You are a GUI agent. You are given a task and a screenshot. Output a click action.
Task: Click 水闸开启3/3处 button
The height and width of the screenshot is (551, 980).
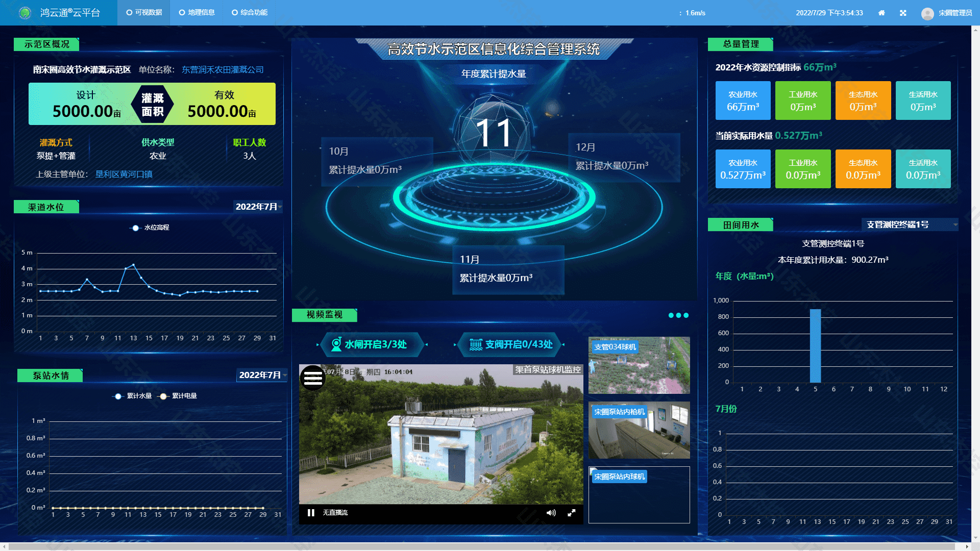[x=372, y=344]
